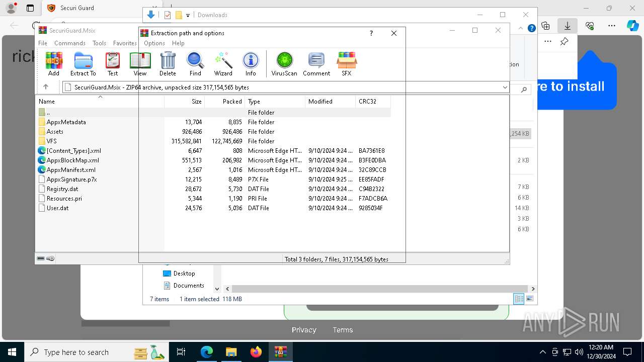
Task: Click the help question mark in Extraction dialog
Action: tap(371, 33)
